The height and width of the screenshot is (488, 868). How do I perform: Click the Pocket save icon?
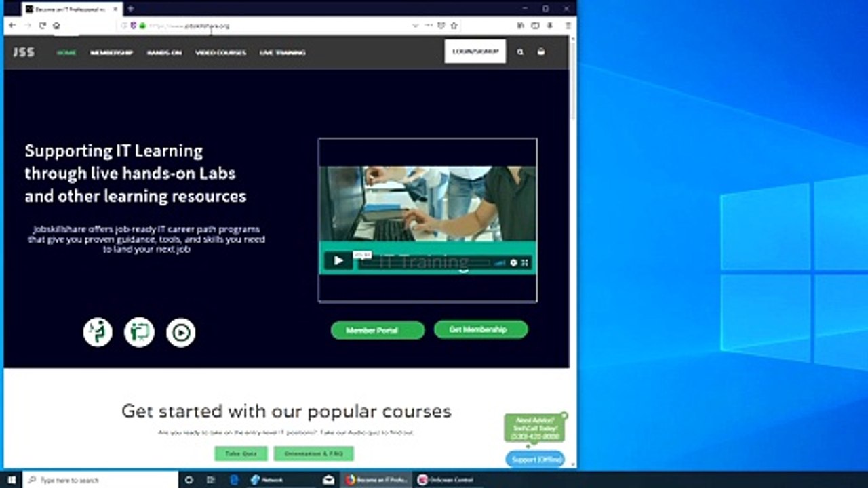coord(441,26)
